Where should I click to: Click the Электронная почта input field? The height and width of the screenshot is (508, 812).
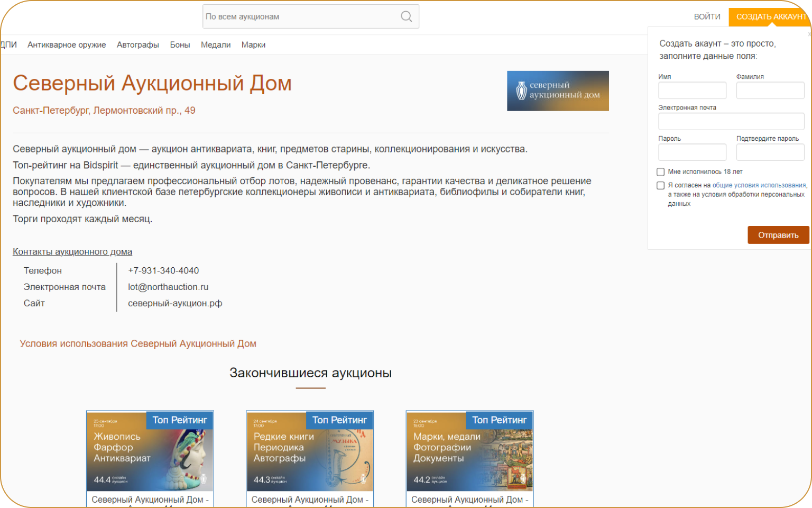[731, 121]
